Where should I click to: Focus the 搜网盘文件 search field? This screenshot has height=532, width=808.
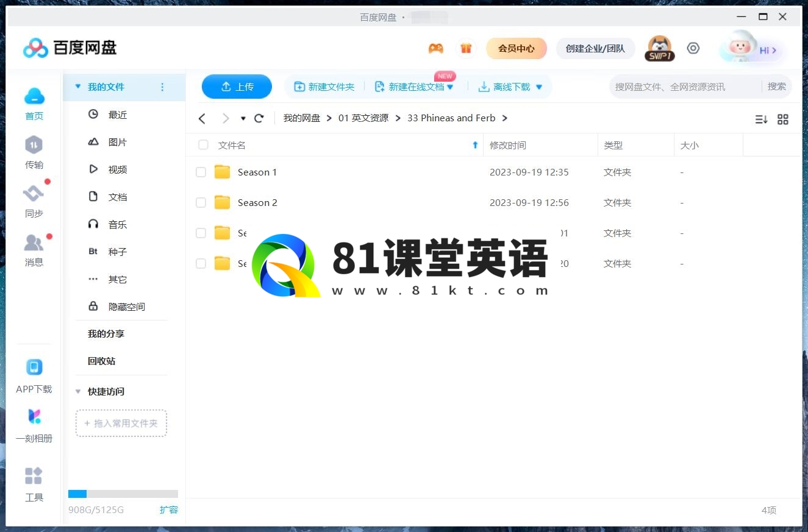click(x=685, y=87)
